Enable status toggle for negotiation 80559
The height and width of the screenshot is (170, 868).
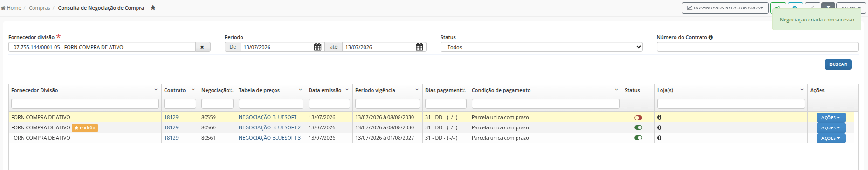click(638, 118)
